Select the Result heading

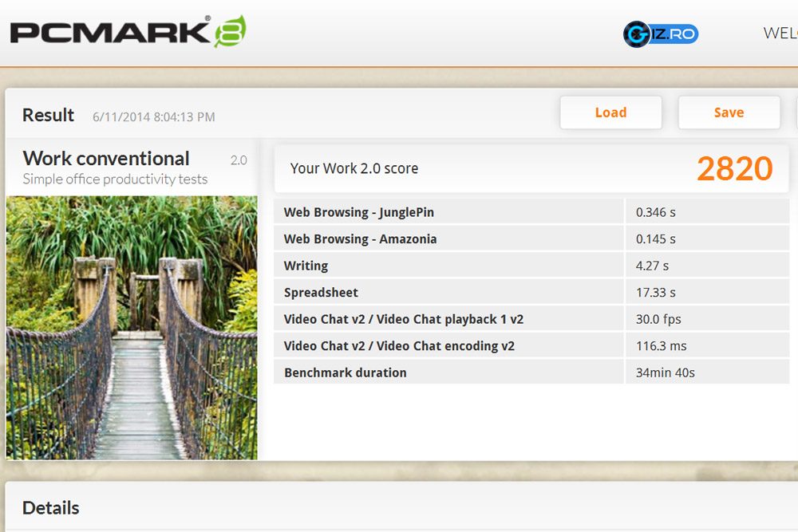click(x=48, y=115)
